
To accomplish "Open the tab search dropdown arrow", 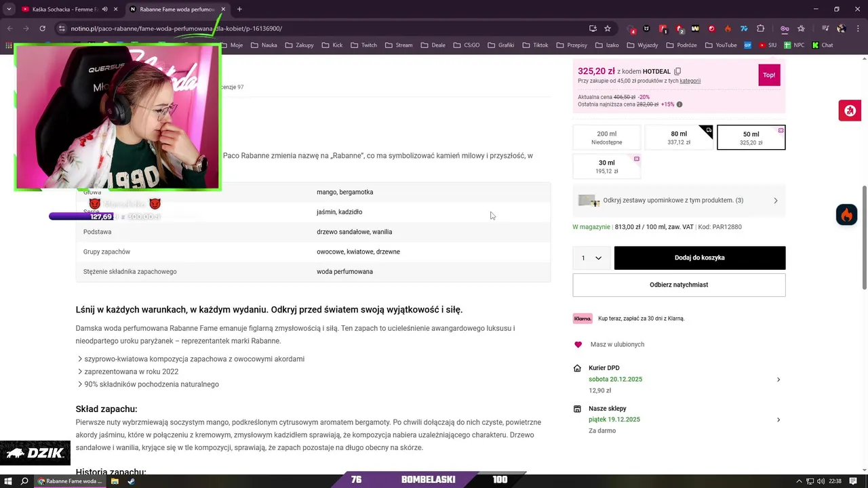I will (9, 9).
